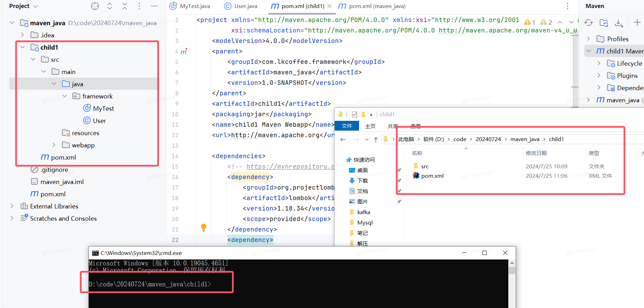Viewport: 644px width, 308px height.
Task: Expand Profiles in Maven panel
Action: click(x=588, y=39)
